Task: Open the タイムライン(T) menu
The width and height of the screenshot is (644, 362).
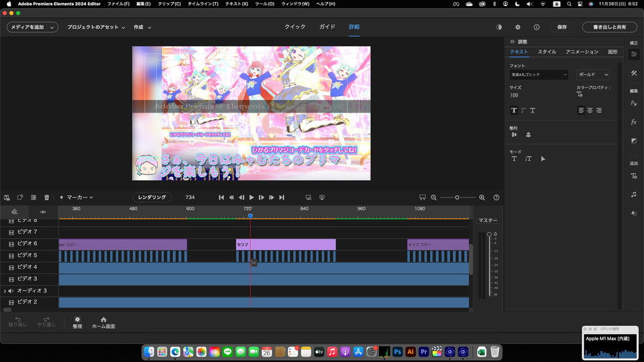Action: (x=203, y=4)
